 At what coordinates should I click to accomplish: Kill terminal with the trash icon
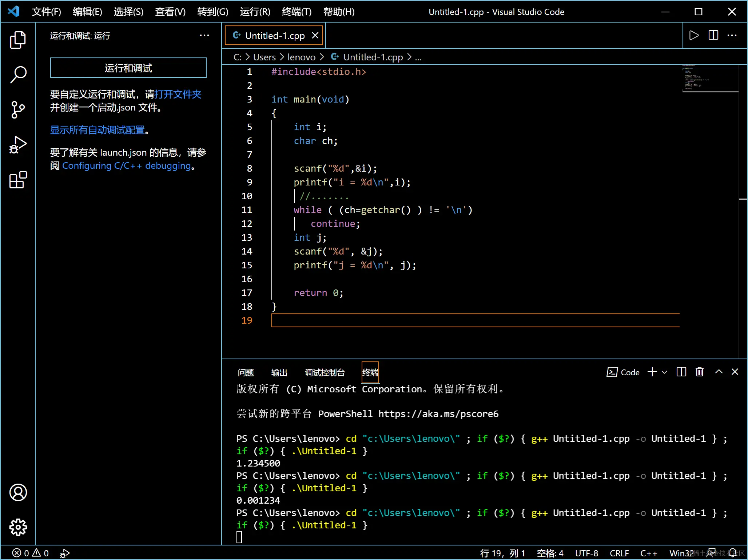699,372
